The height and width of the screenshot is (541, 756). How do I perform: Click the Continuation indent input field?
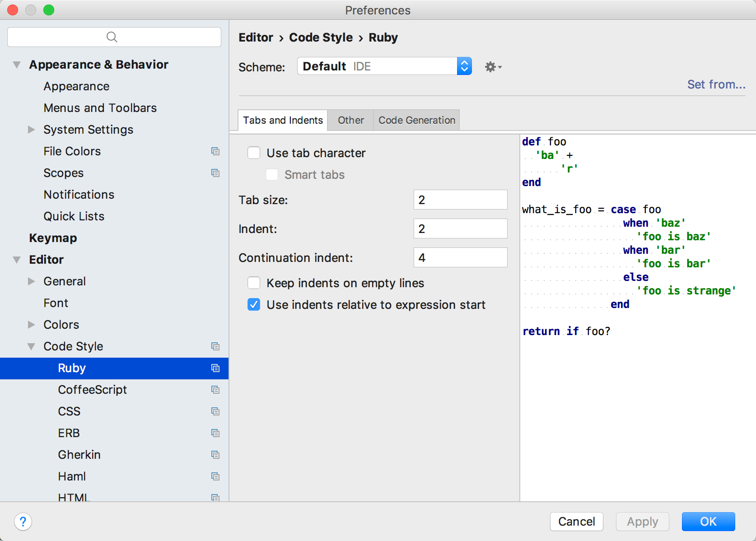tap(460, 257)
